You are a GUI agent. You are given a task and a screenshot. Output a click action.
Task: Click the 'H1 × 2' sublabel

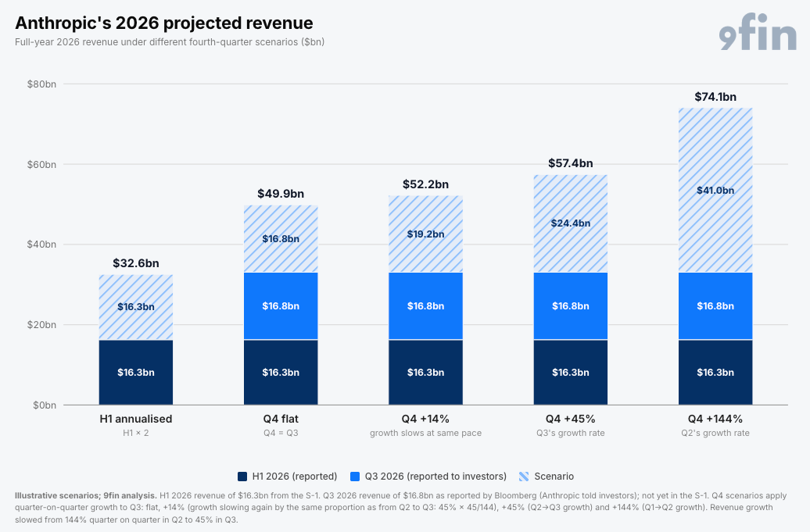[x=136, y=433]
